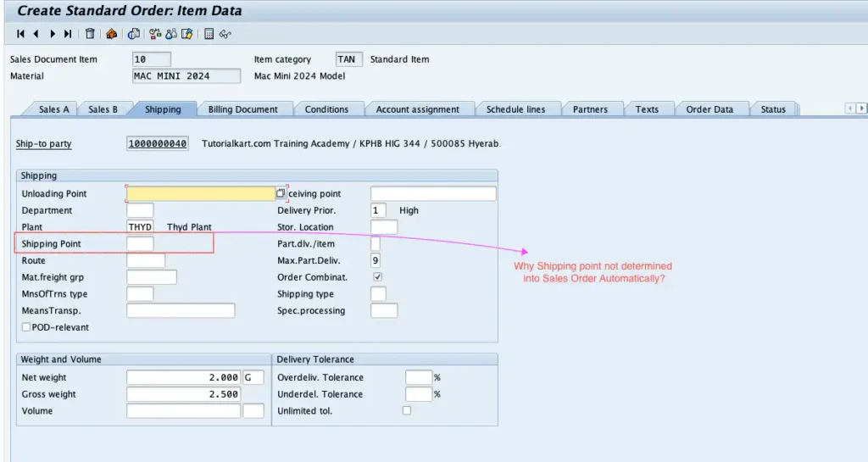This screenshot has width=868, height=462.
Task: Click the Receiving point input field
Action: pos(433,193)
